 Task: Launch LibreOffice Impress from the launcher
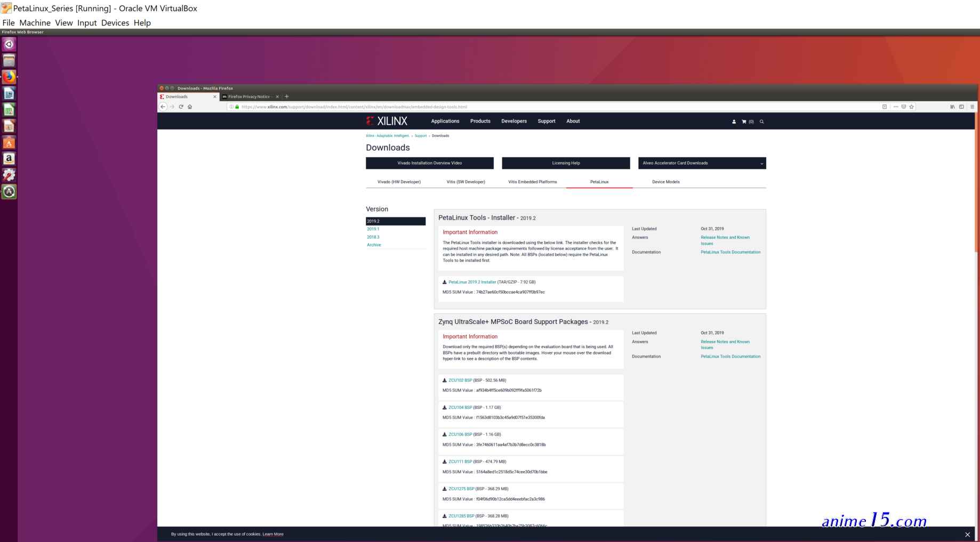click(9, 126)
